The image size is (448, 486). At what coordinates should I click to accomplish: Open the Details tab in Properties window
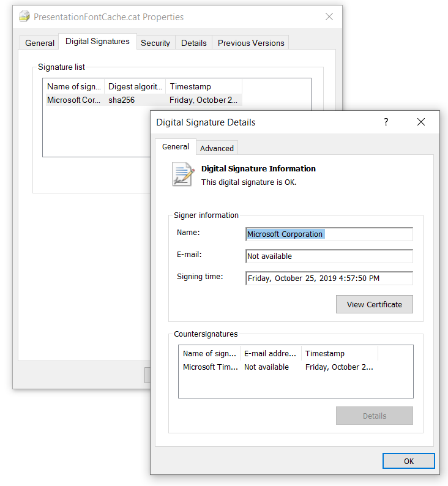193,43
